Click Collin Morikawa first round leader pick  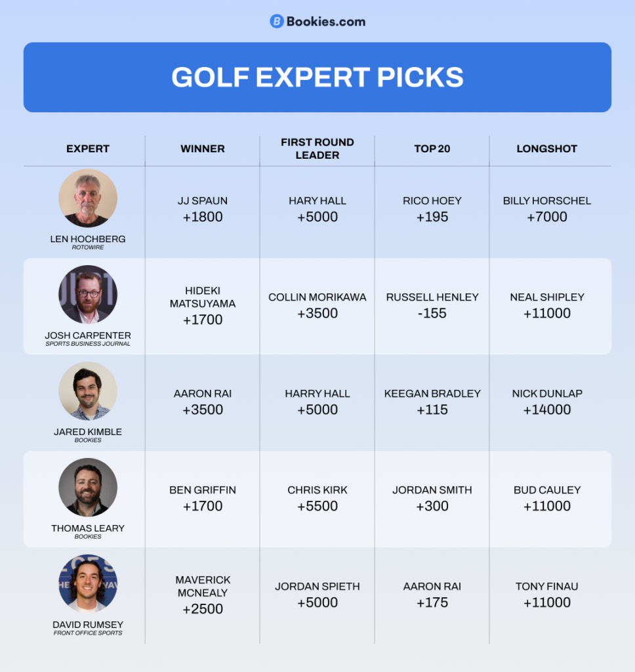(317, 305)
